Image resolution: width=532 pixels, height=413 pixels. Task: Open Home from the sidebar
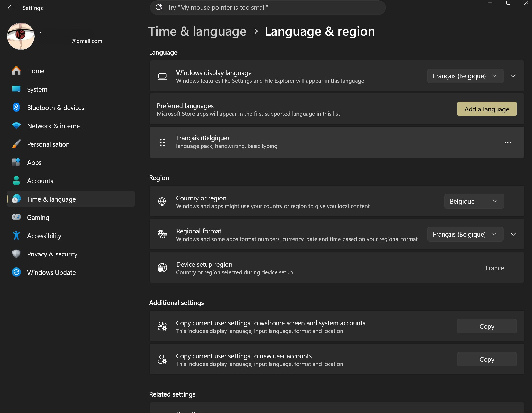pyautogui.click(x=71, y=71)
